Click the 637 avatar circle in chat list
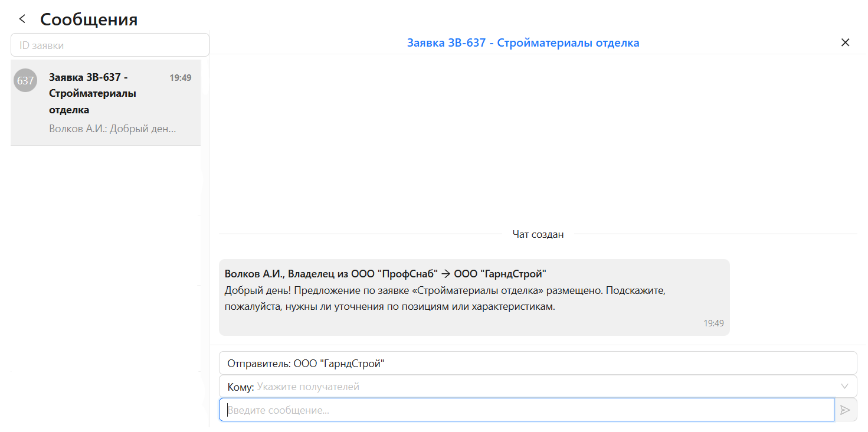The image size is (868, 432). tap(25, 80)
